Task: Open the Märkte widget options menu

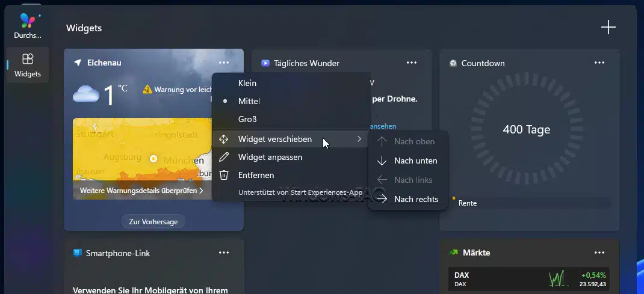Action: [599, 253]
